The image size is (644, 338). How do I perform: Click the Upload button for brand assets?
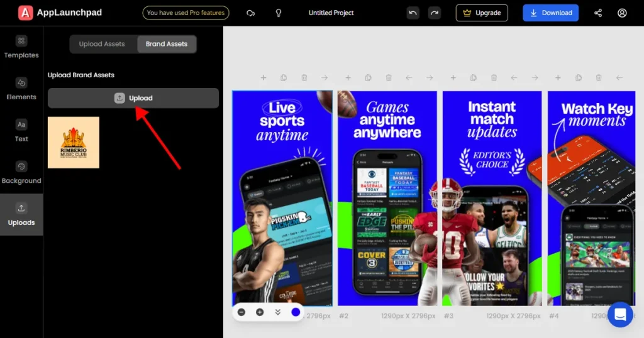pyautogui.click(x=133, y=98)
